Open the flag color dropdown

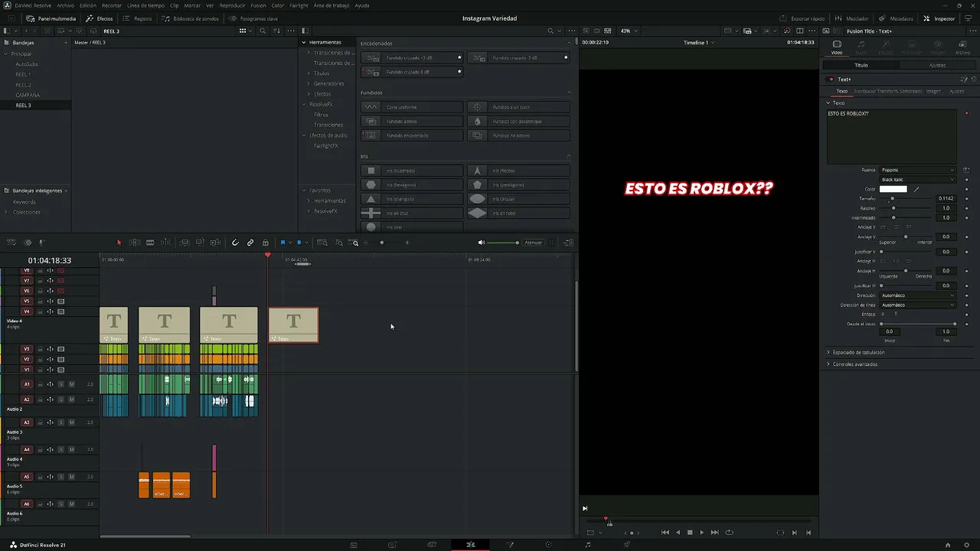click(289, 243)
